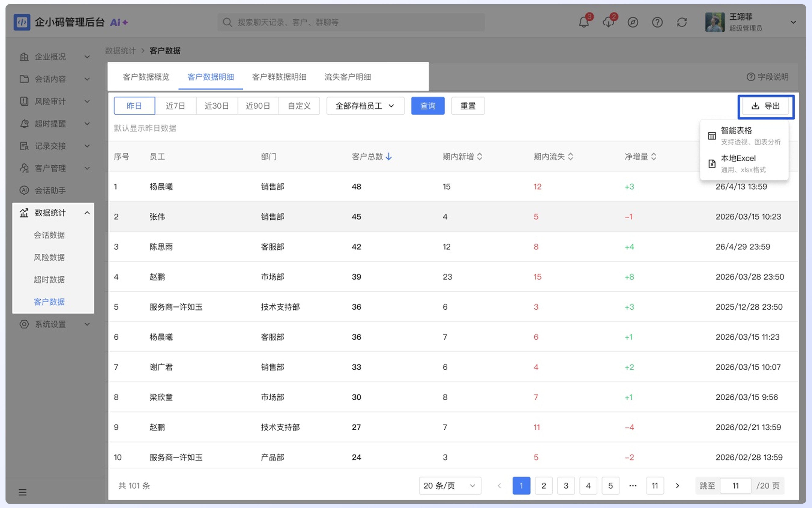The height and width of the screenshot is (508, 812).
Task: Sort by 客户总数 descending arrow
Action: (389, 157)
